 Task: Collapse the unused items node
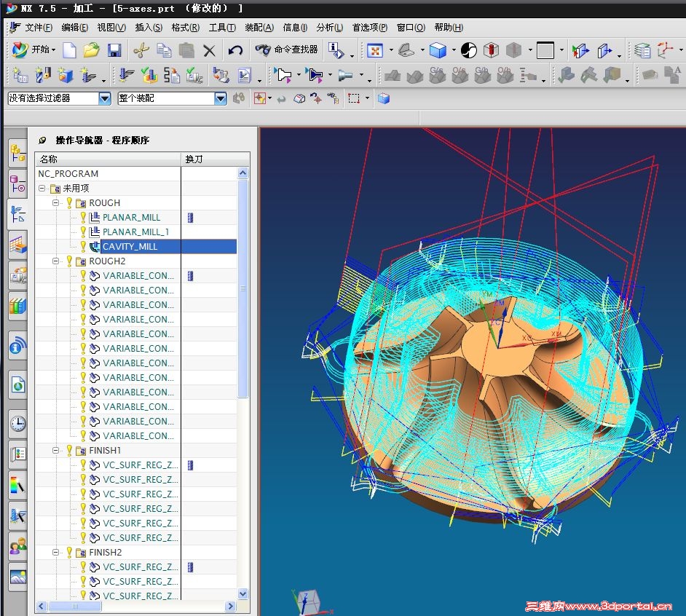click(x=42, y=189)
